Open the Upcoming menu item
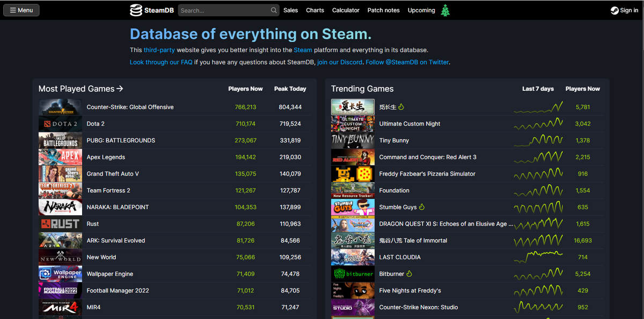 [x=421, y=10]
